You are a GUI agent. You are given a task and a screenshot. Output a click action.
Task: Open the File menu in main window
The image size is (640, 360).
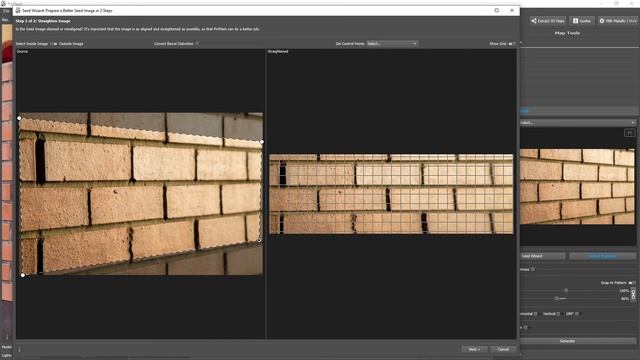[x=6, y=11]
